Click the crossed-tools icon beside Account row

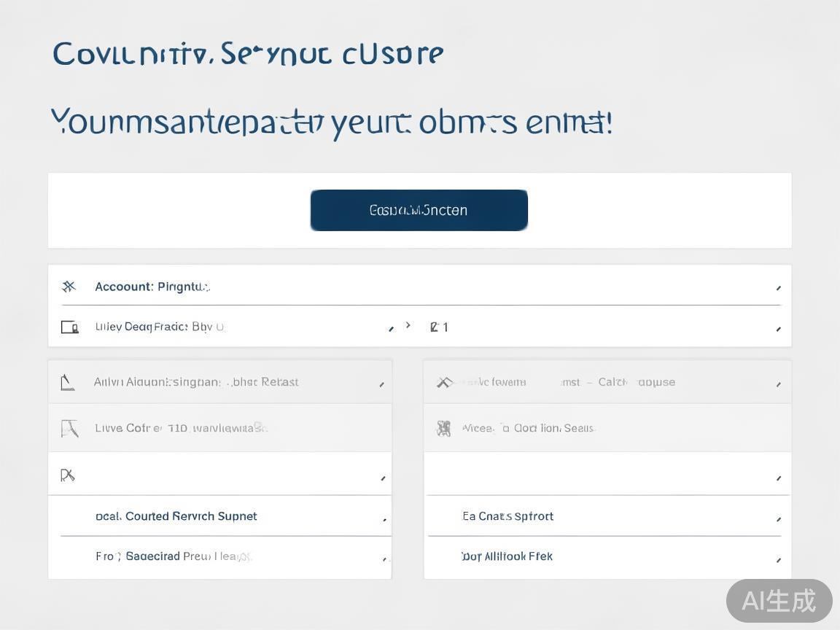(69, 287)
